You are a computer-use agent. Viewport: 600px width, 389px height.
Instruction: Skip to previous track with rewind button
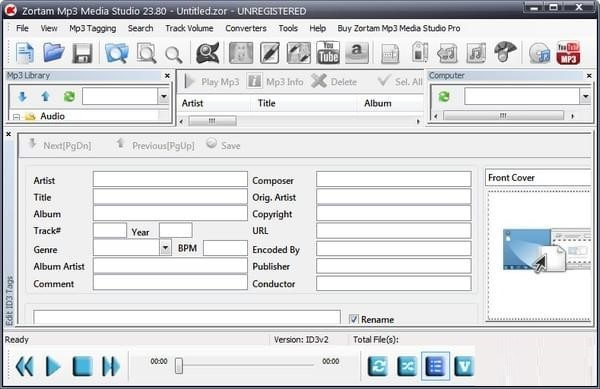coord(24,366)
